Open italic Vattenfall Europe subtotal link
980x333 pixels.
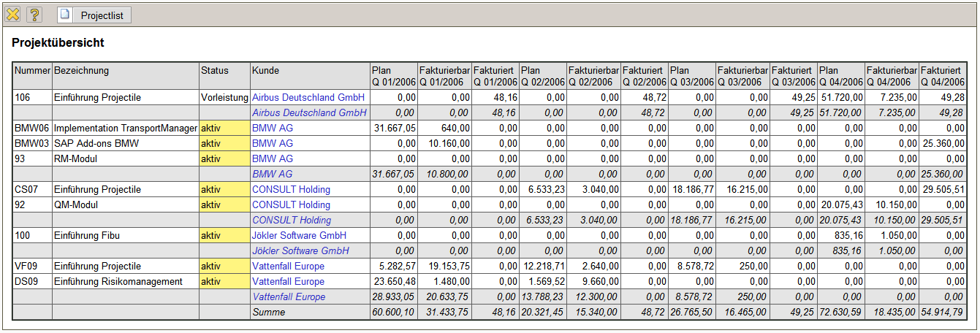pos(289,296)
